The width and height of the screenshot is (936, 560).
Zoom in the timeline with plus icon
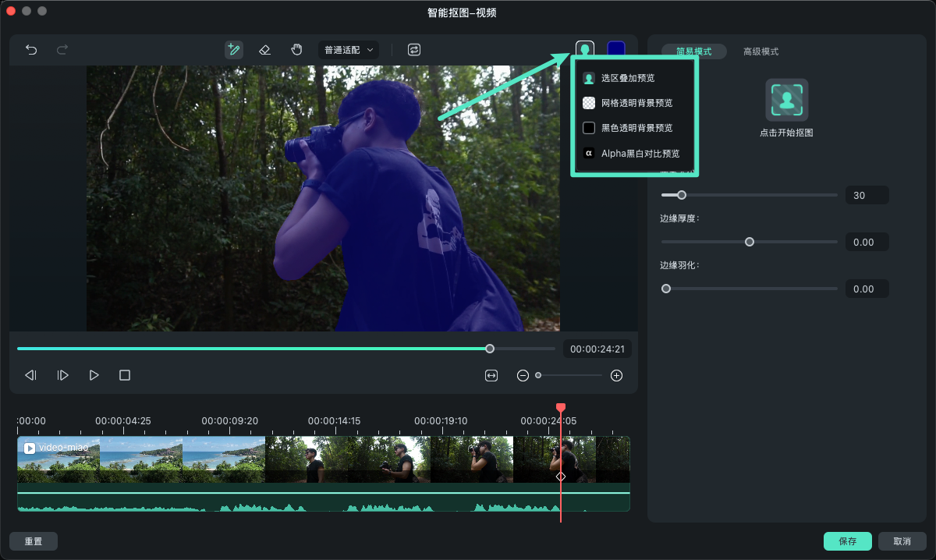tap(616, 375)
